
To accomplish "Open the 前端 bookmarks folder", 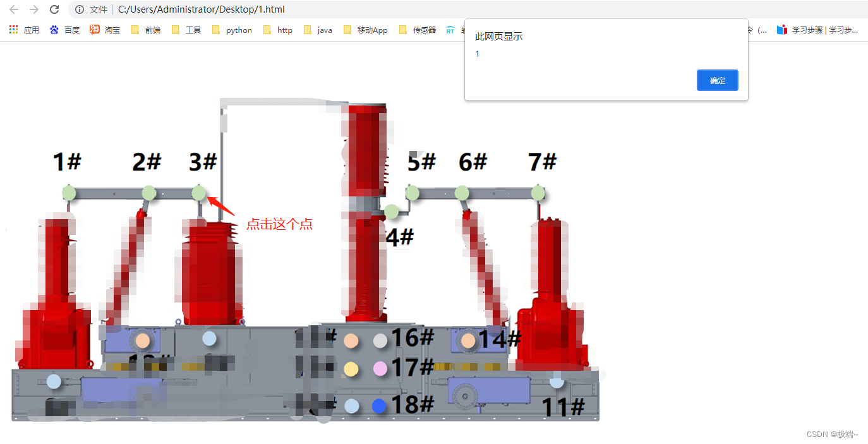I will tap(145, 29).
